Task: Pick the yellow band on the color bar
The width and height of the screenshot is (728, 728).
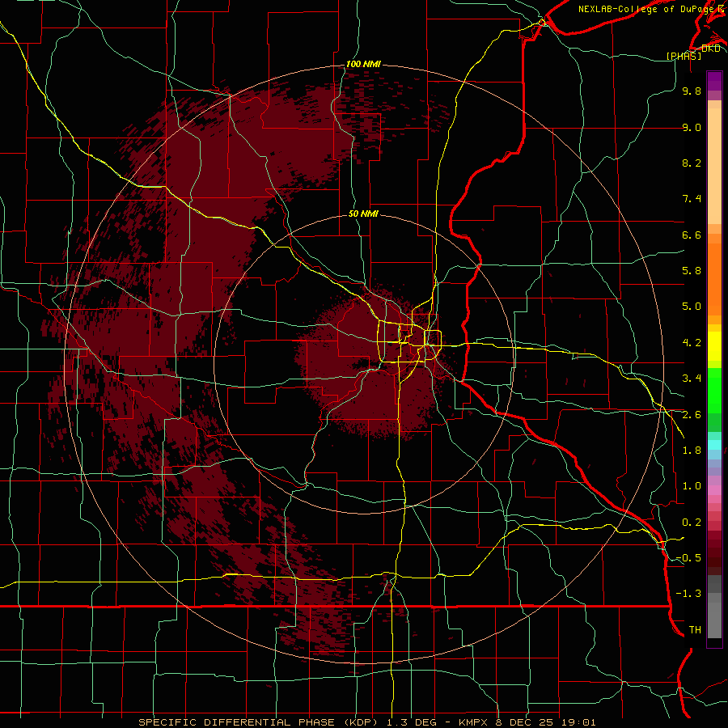Action: [714, 346]
